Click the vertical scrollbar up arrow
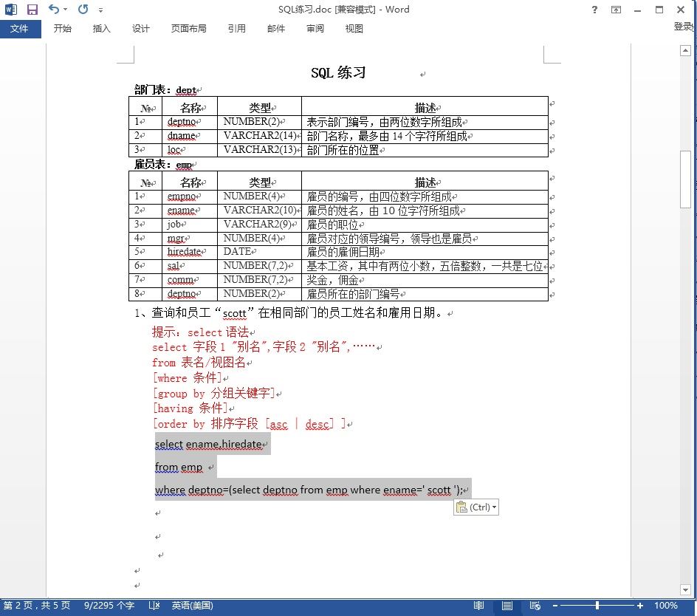The height and width of the screenshot is (616, 697). pos(685,51)
